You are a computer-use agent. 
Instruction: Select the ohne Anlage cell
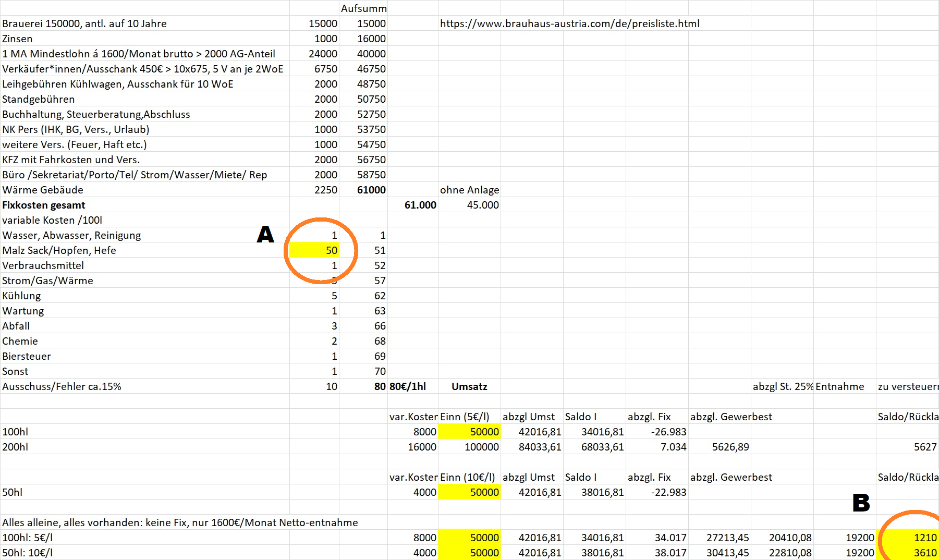tap(469, 190)
